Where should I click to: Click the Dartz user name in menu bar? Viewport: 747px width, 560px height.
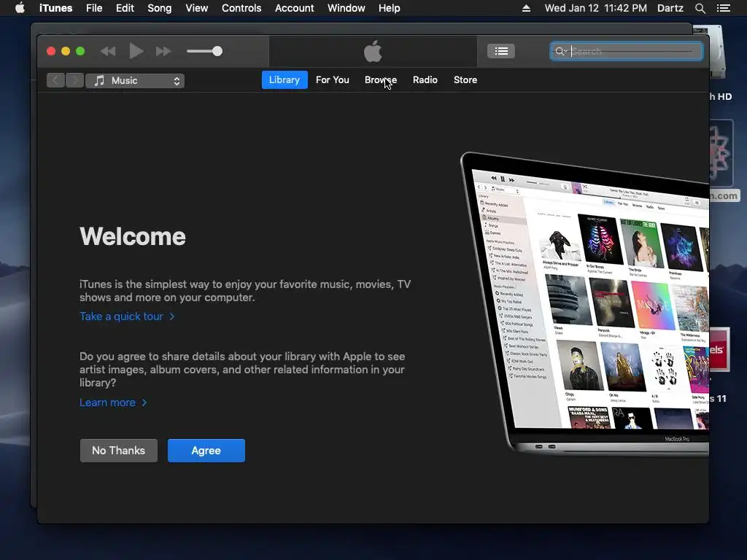(670, 8)
